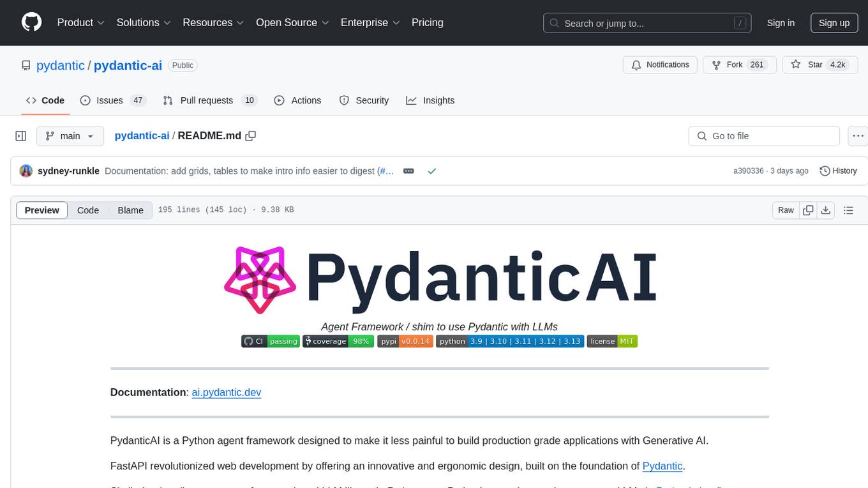Open the coverage 98% badge
The height and width of the screenshot is (488, 868).
[338, 341]
